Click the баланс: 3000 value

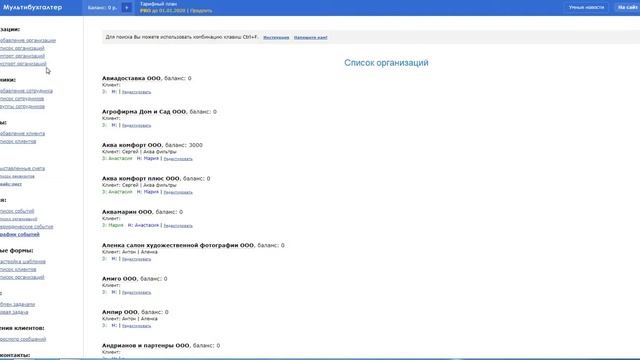(x=184, y=145)
